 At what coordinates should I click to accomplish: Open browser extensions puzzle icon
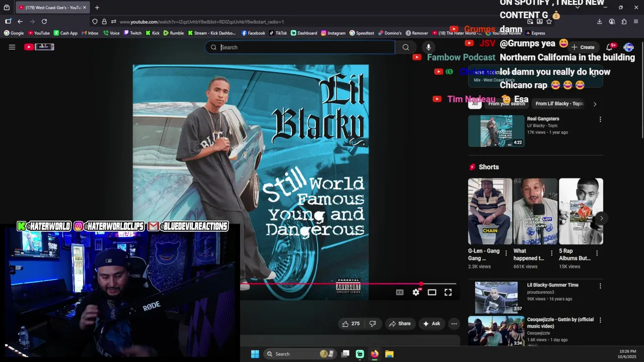624,22
